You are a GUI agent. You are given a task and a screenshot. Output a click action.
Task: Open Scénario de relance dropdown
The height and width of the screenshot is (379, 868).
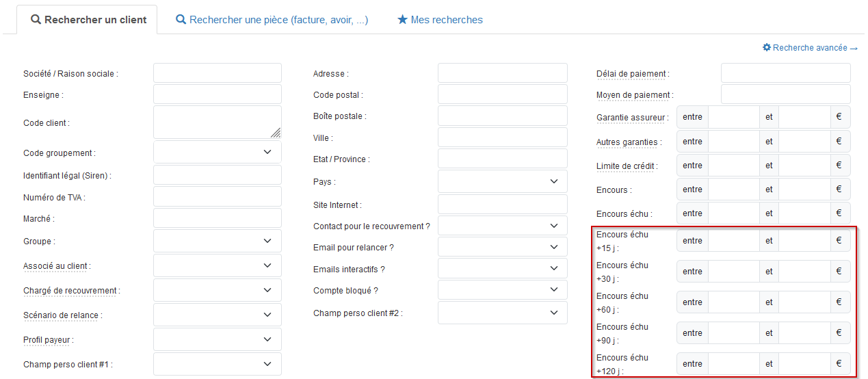click(x=217, y=315)
